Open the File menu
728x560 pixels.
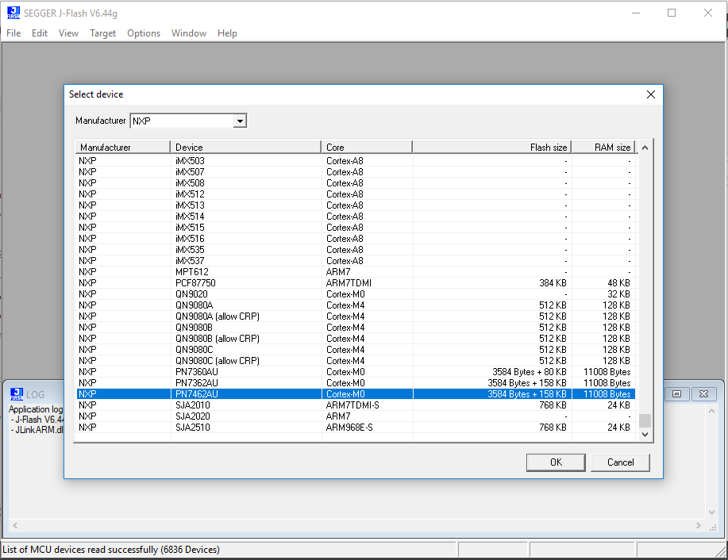(13, 33)
